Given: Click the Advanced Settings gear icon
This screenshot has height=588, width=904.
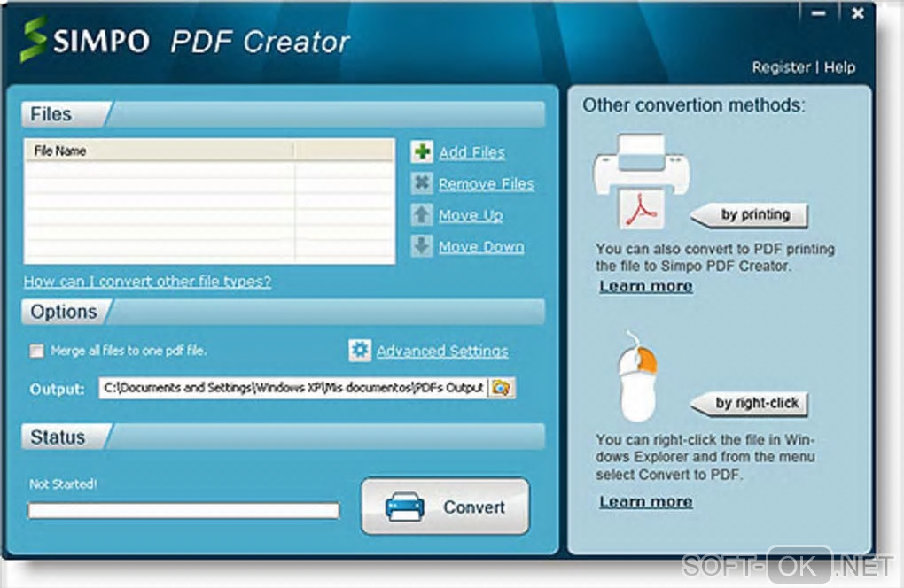Looking at the screenshot, I should click(360, 350).
